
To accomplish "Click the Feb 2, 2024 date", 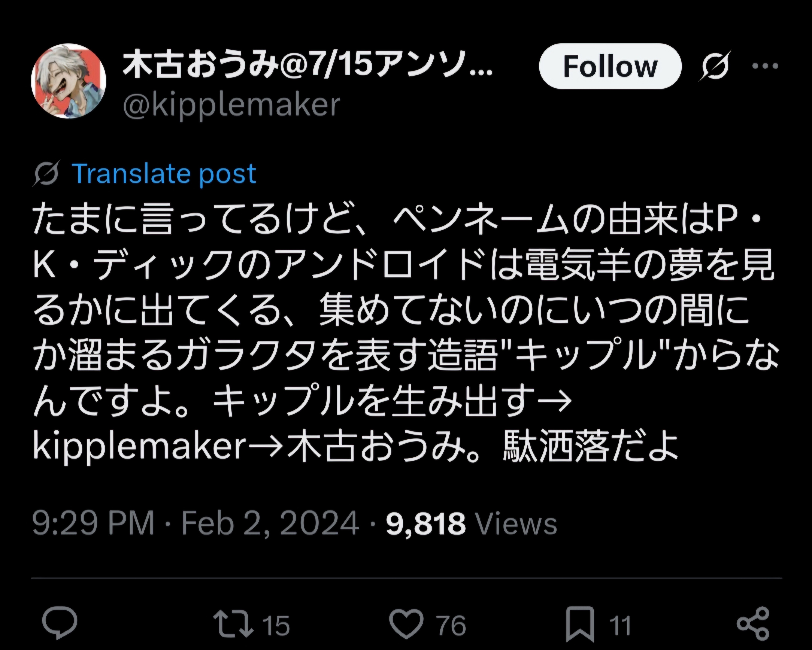I will 270,523.
